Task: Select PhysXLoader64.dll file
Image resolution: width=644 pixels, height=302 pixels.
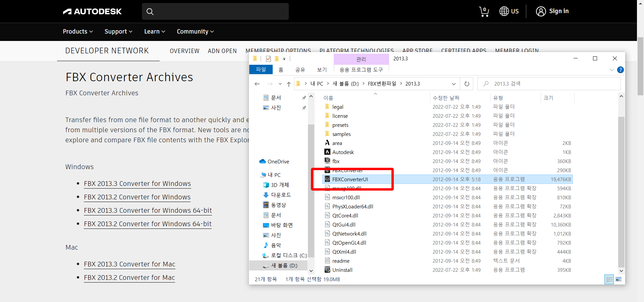Action: (x=353, y=206)
